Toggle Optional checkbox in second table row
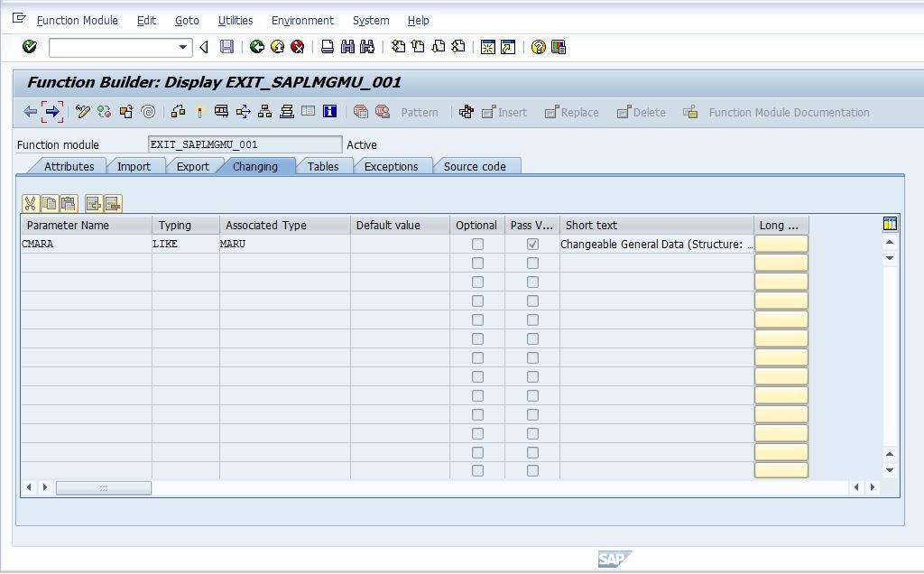 pos(477,263)
